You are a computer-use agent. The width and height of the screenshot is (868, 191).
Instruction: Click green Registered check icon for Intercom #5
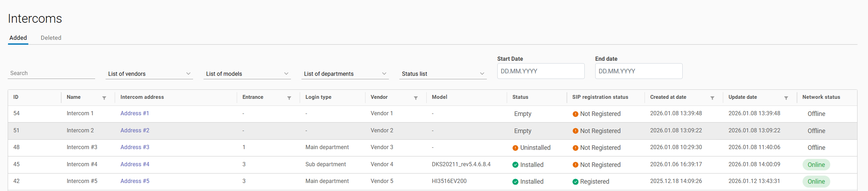(x=575, y=182)
